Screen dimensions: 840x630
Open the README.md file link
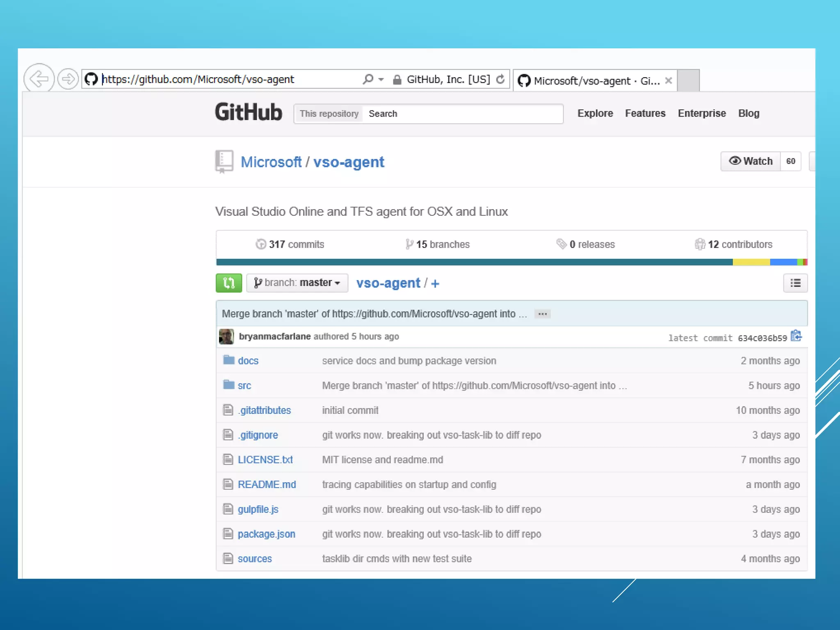pos(267,484)
